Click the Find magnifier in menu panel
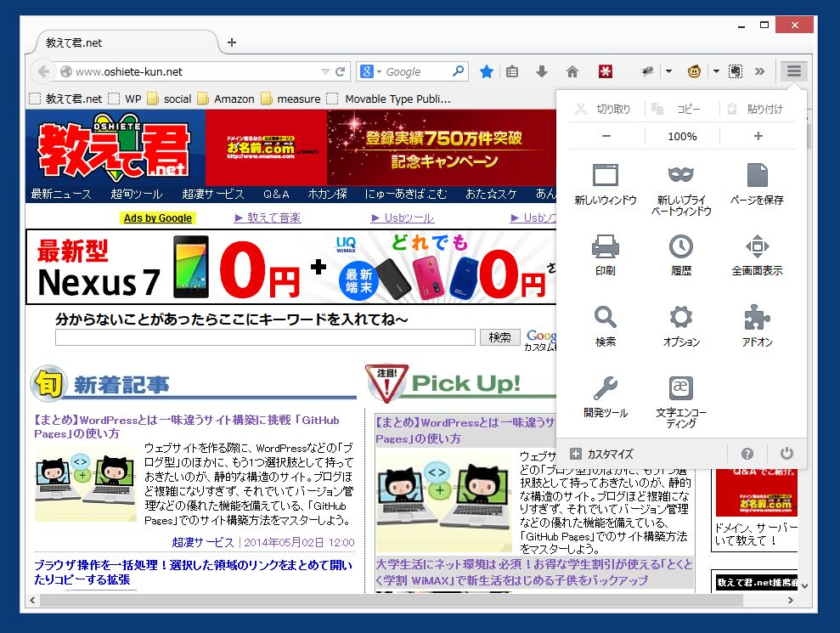Viewport: 840px width, 633px height. click(606, 326)
